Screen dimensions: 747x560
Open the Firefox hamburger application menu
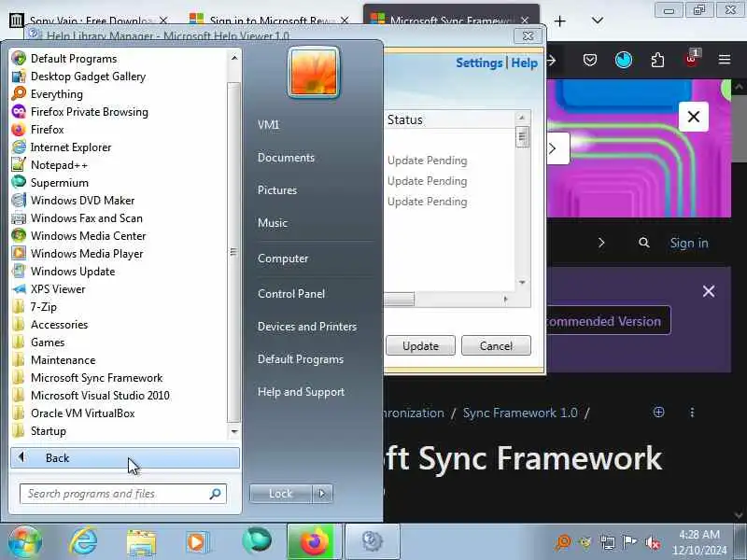725,60
